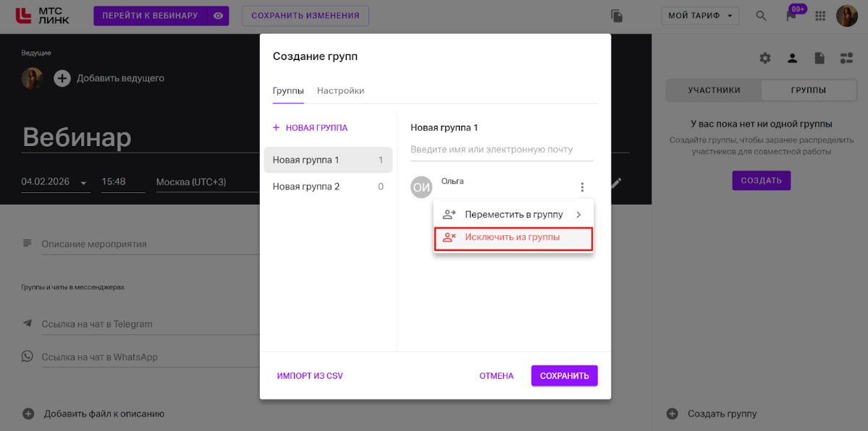Screen dimensions: 868x431
Task: Open the event date dropdown 04.02.2026
Action: (x=55, y=182)
